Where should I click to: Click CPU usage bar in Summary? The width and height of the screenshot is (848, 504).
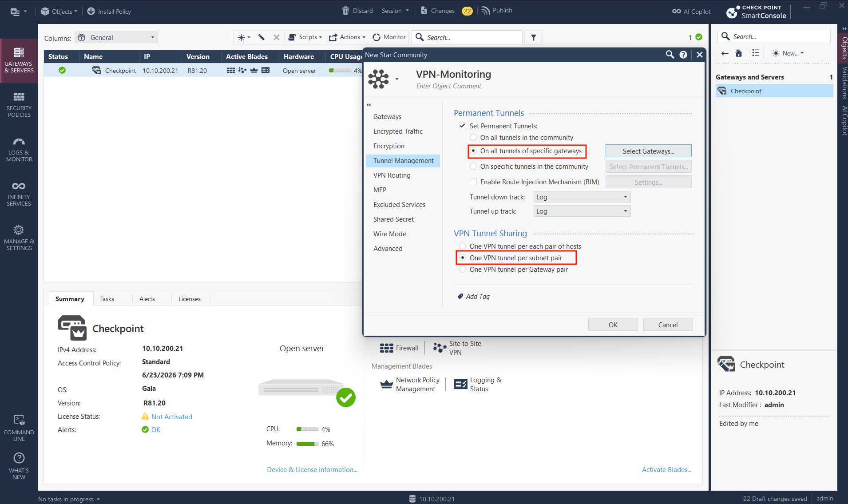point(308,429)
